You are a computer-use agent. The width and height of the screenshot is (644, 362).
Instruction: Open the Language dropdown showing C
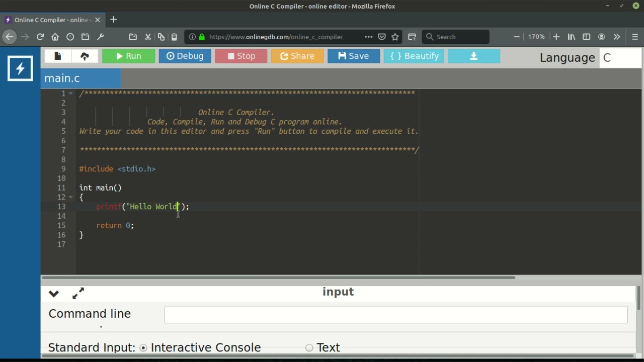pyautogui.click(x=620, y=57)
